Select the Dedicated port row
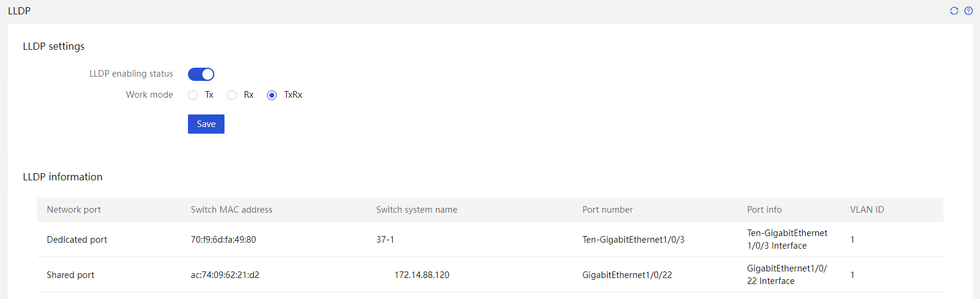The height and width of the screenshot is (299, 980). [x=490, y=239]
